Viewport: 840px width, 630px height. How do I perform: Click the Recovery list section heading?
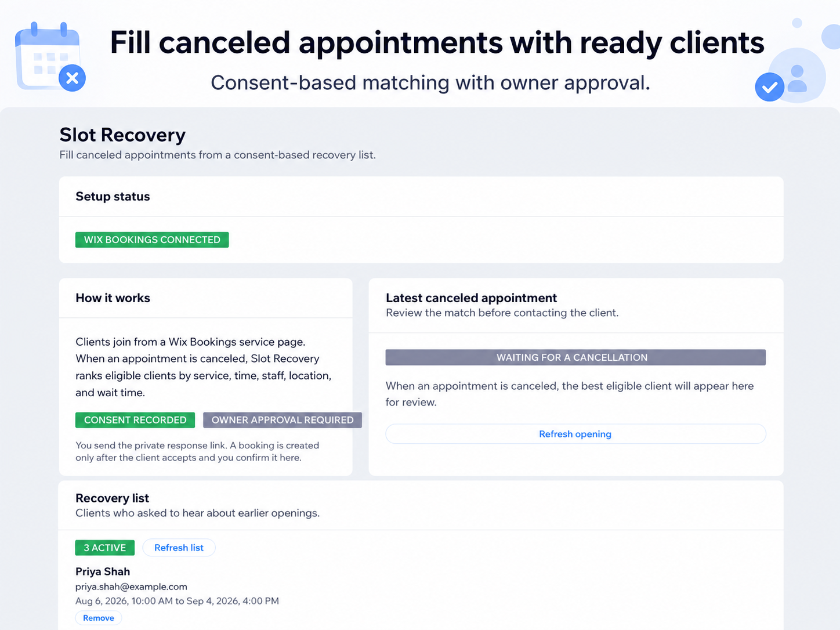pos(112,498)
